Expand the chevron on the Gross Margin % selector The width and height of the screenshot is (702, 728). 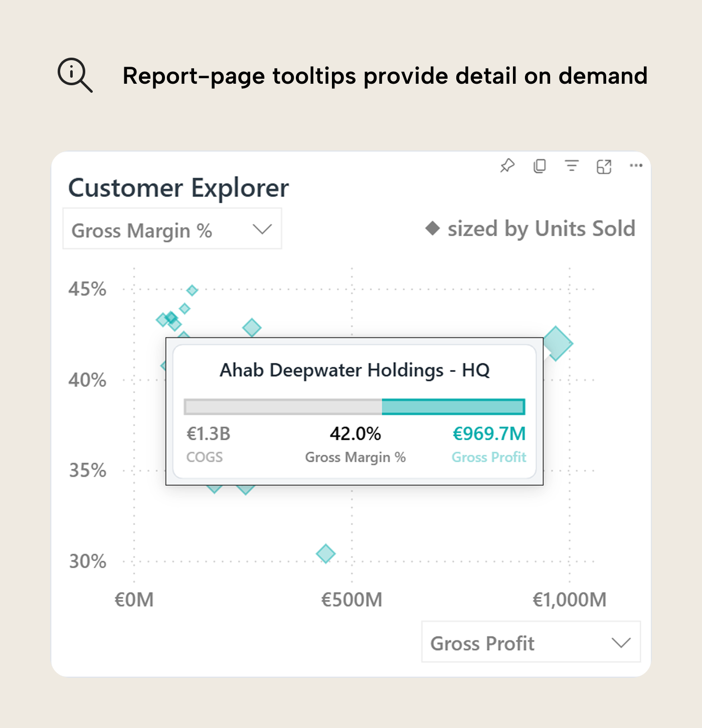pyautogui.click(x=262, y=229)
